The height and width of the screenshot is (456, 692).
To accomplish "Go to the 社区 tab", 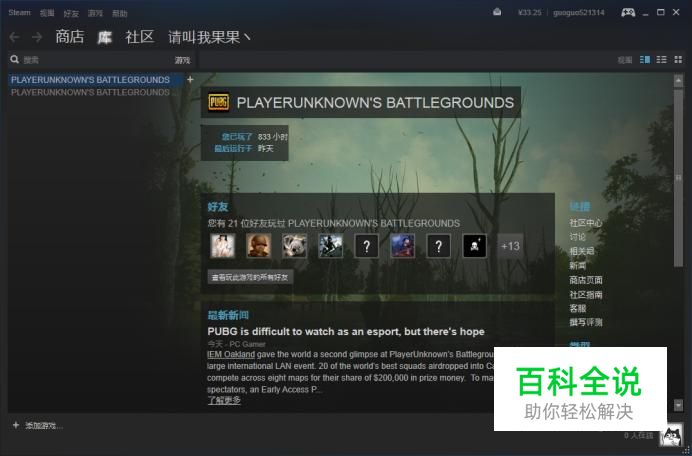I will tap(139, 37).
